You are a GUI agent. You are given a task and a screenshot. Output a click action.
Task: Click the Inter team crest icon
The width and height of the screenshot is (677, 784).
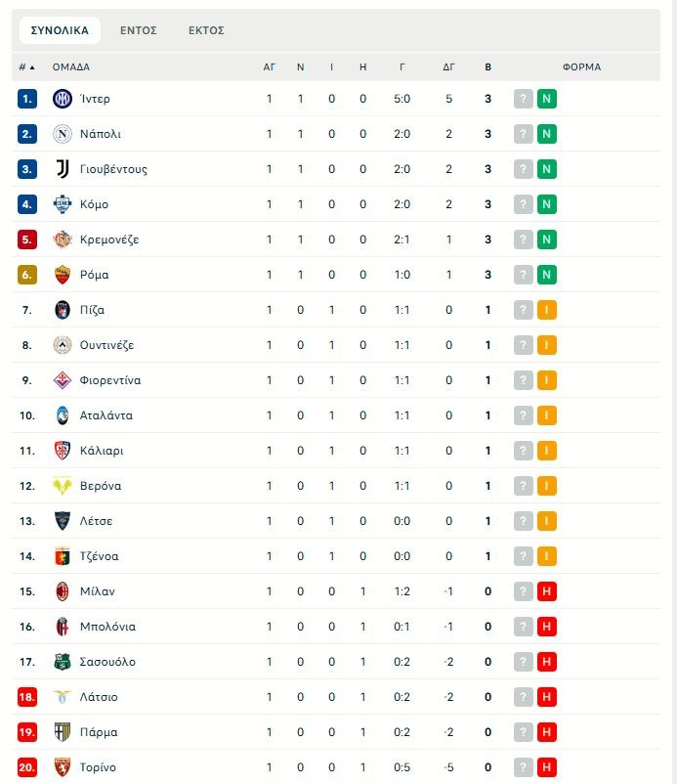click(63, 99)
